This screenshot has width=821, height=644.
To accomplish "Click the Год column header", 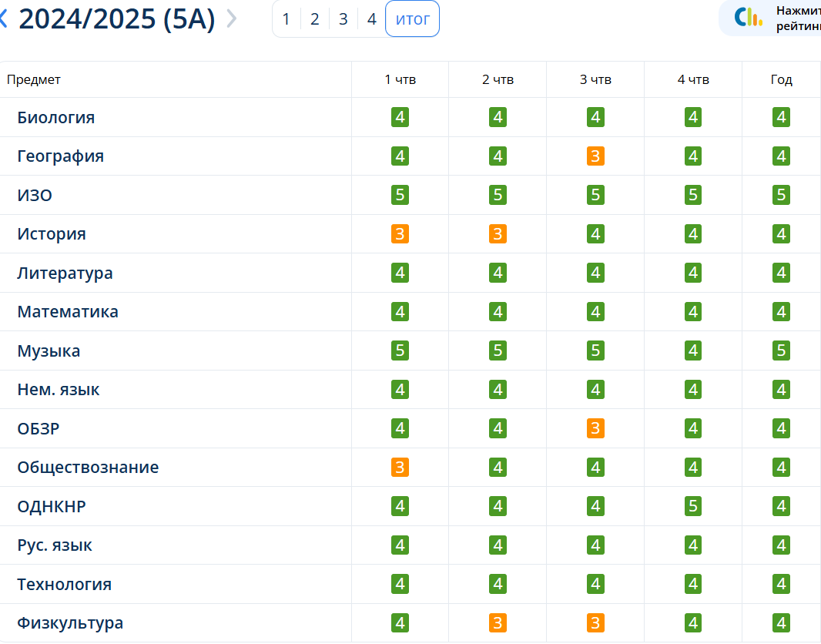I will (781, 79).
